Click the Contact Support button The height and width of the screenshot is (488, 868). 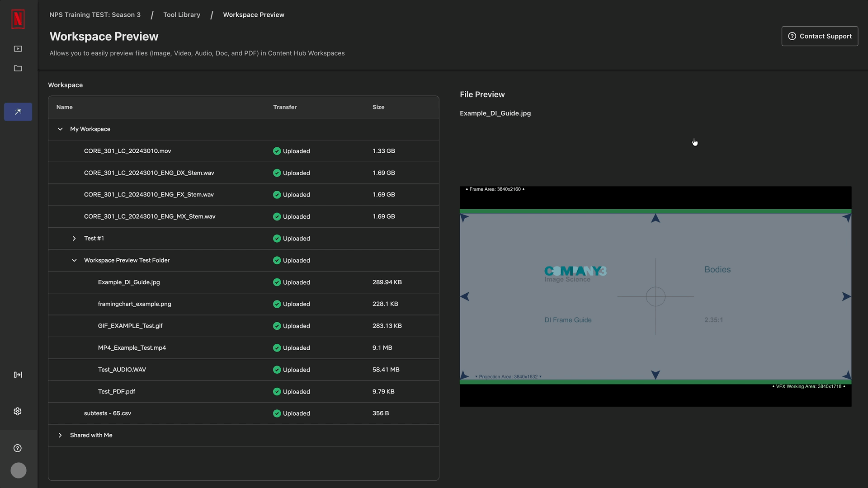820,36
